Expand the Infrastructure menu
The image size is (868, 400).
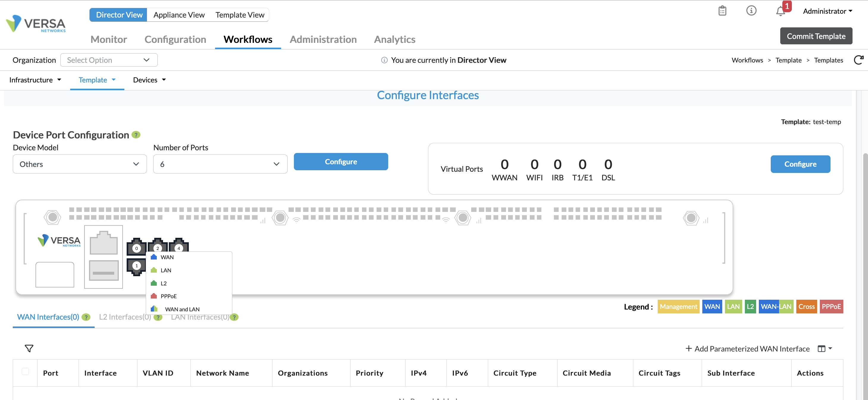point(35,80)
